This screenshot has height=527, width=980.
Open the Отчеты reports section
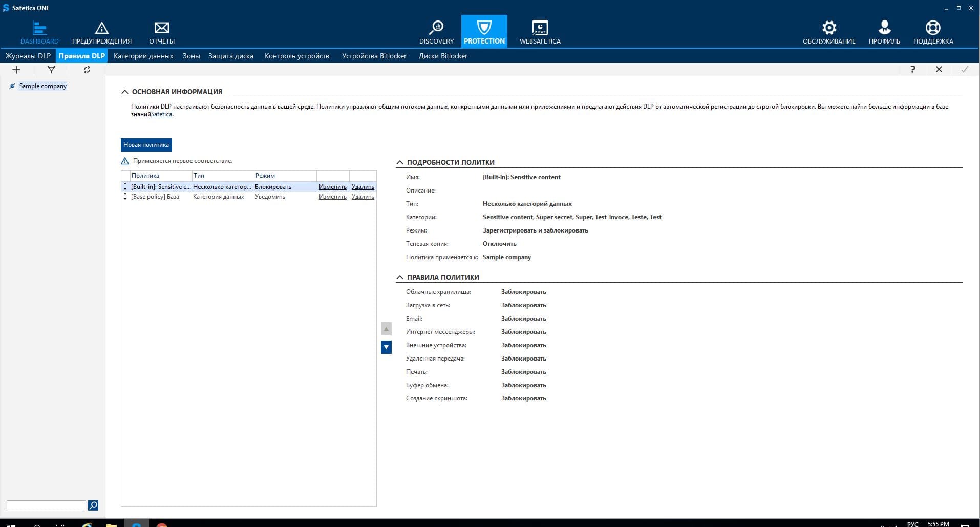click(x=162, y=32)
